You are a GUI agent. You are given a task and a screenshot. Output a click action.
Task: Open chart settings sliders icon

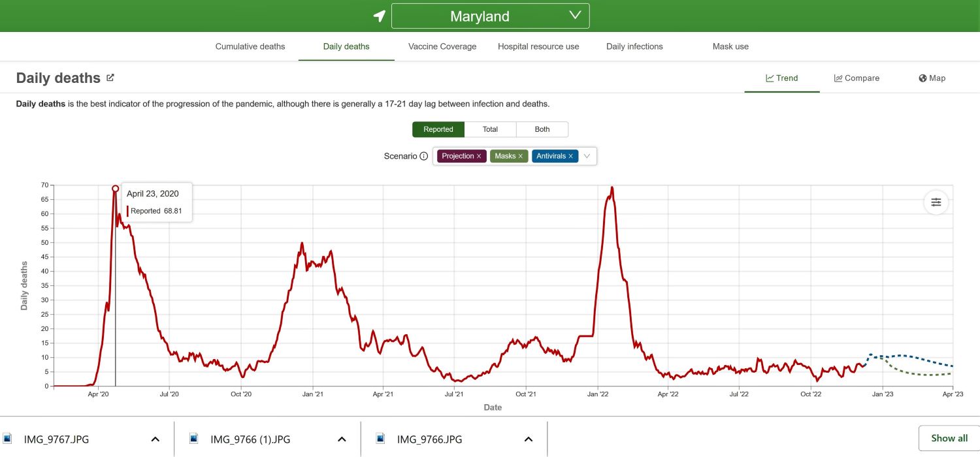pos(936,202)
